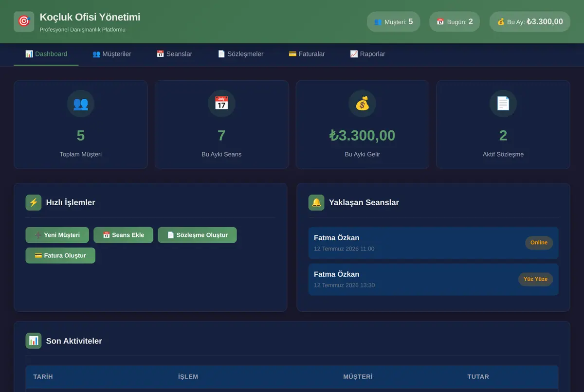Screen dimensions: 584x392
Task: Click the money bag icon above Bu Ayki Gelir
Action: coord(362,104)
